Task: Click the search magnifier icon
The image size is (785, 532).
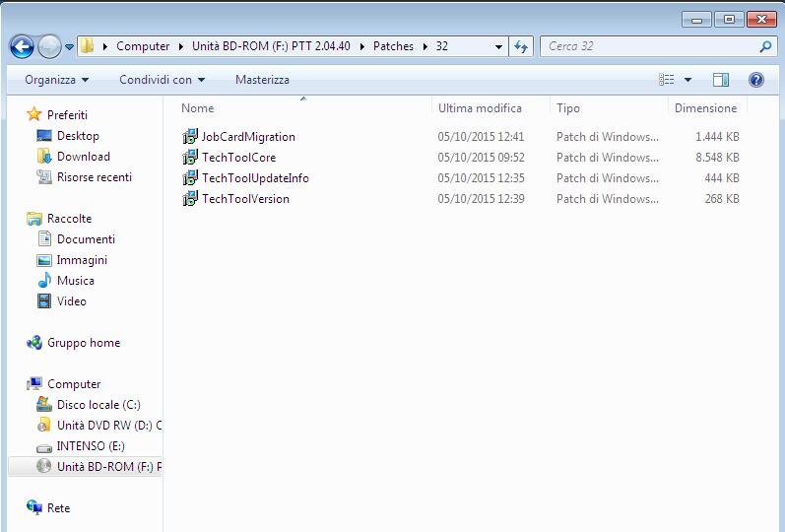Action: point(765,46)
